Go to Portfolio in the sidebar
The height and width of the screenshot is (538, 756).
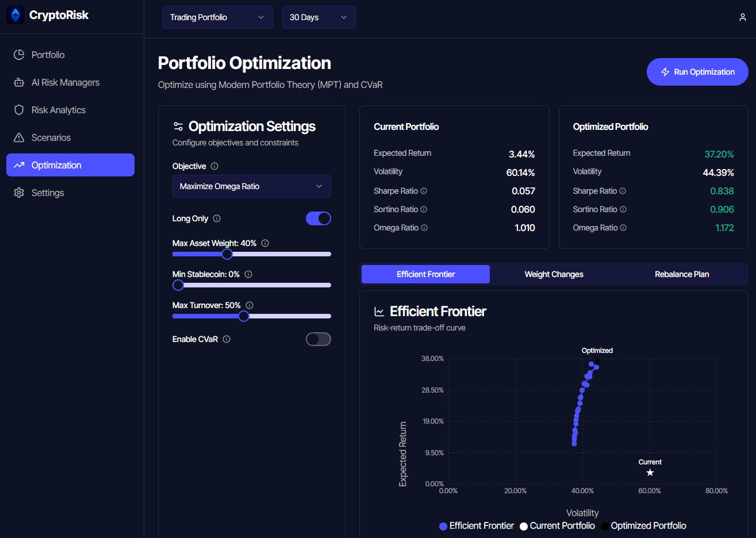point(70,55)
